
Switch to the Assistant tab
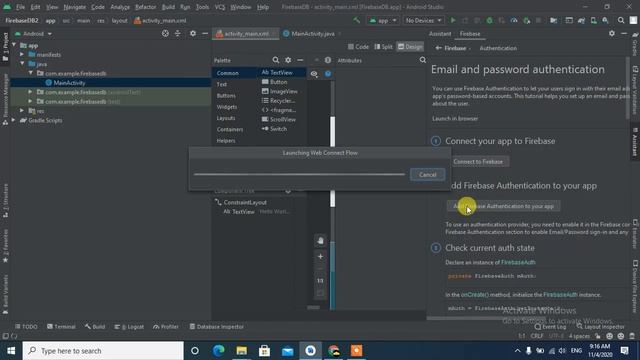440,34
